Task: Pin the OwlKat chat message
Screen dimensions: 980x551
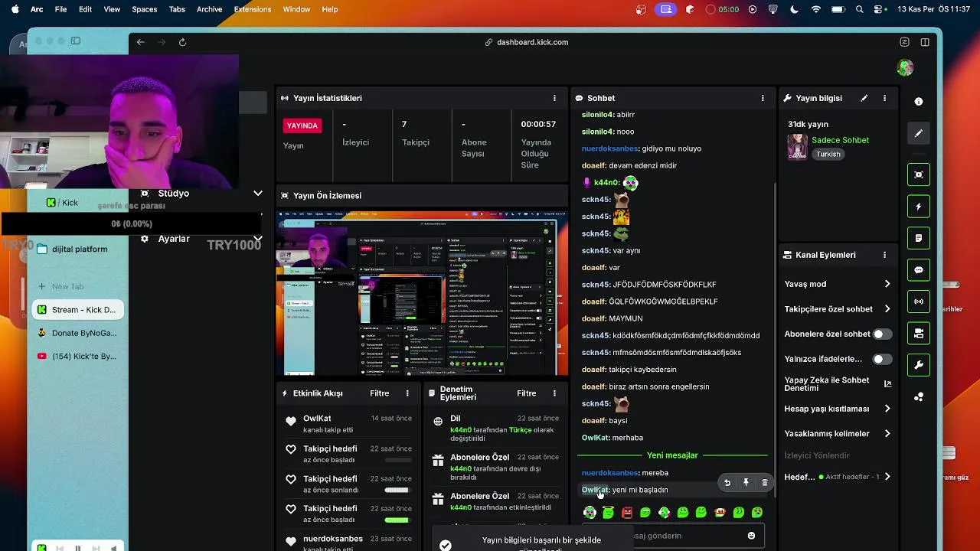Action: tap(746, 483)
